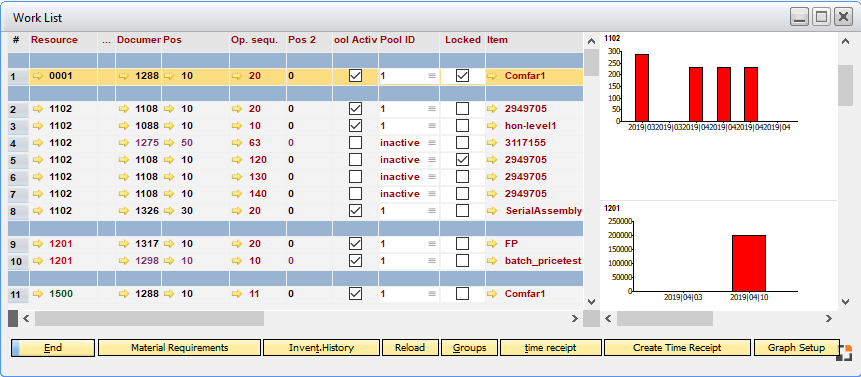Click the Pos 2 column header
Viewport: 861px width, 377px height.
click(309, 40)
